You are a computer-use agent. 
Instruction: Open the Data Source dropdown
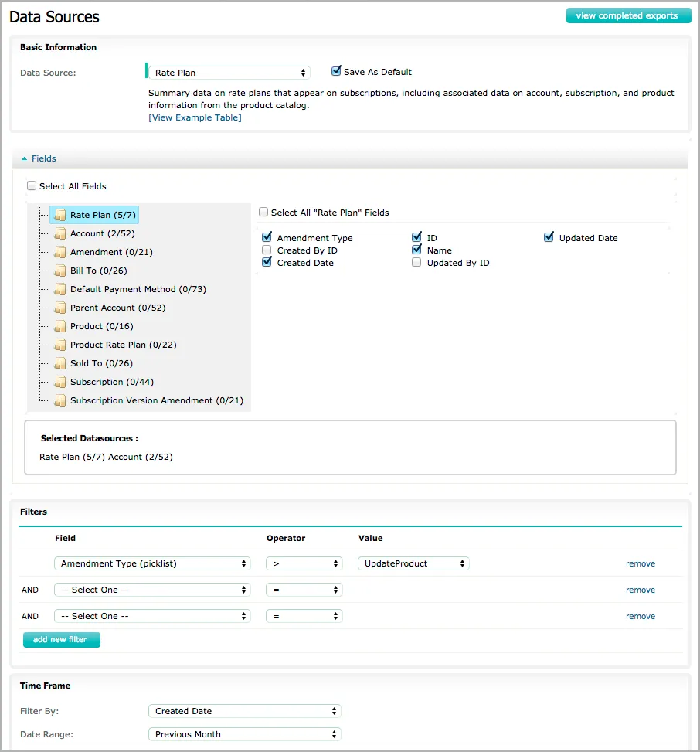pyautogui.click(x=229, y=73)
